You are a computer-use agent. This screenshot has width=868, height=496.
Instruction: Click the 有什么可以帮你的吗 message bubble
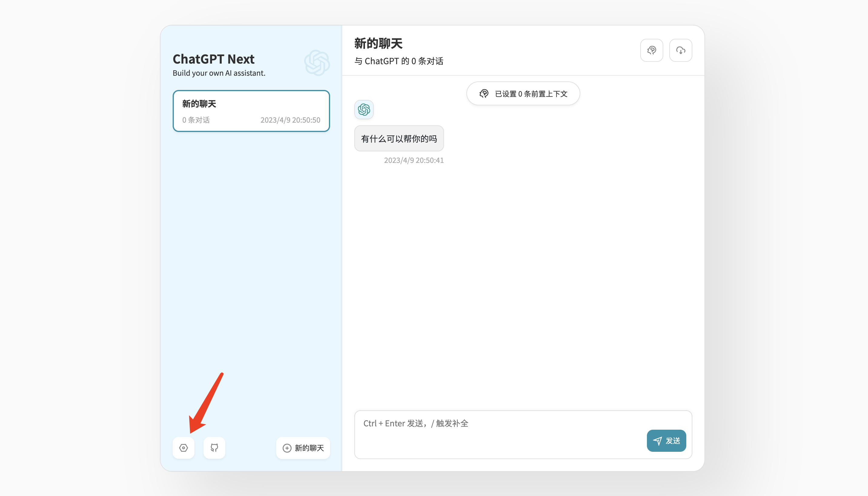pyautogui.click(x=399, y=139)
